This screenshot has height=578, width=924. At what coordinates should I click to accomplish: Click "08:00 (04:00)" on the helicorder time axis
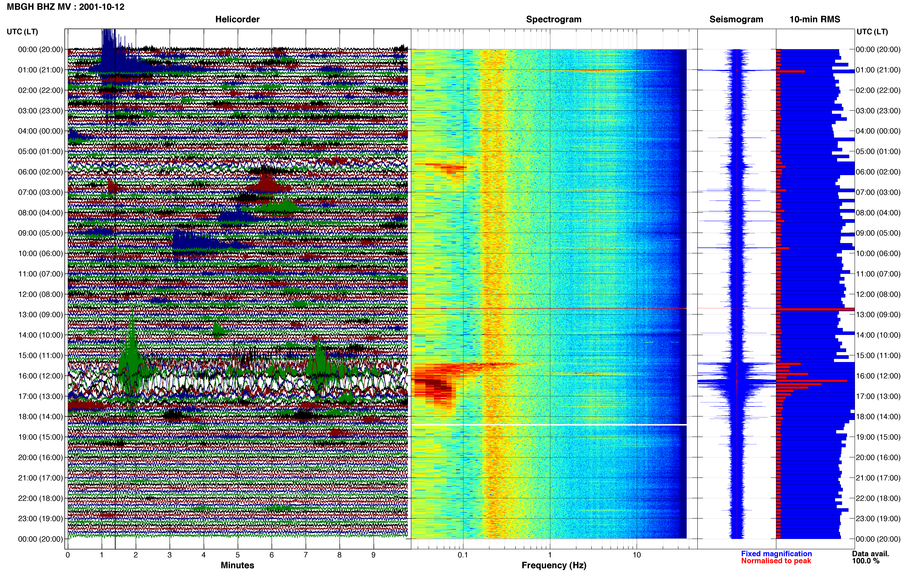coord(41,212)
